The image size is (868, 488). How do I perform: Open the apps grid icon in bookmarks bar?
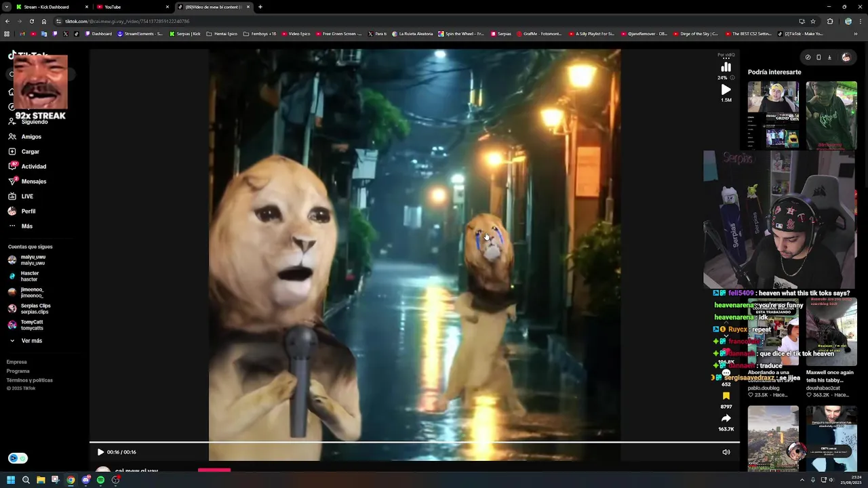(7, 34)
